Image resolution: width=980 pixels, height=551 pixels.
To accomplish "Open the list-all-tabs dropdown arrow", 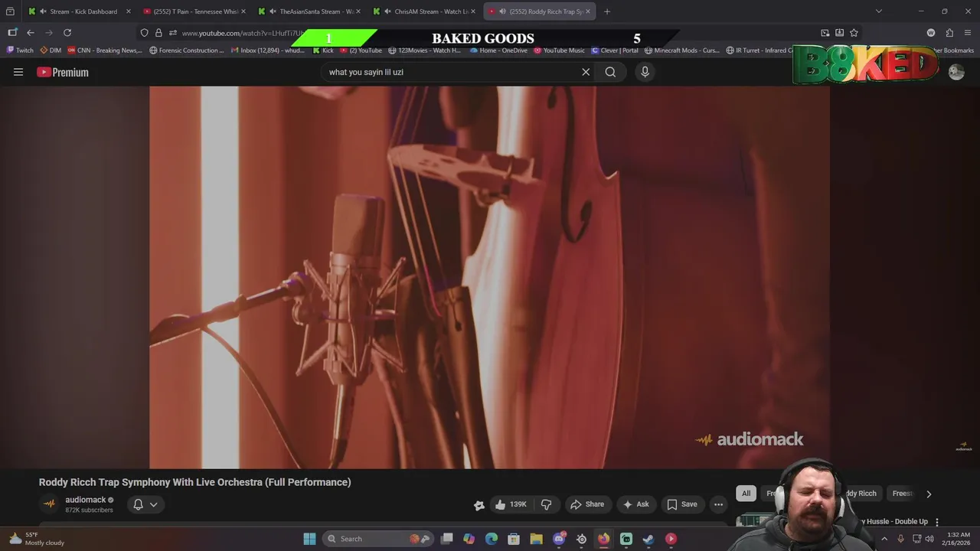I will [878, 11].
